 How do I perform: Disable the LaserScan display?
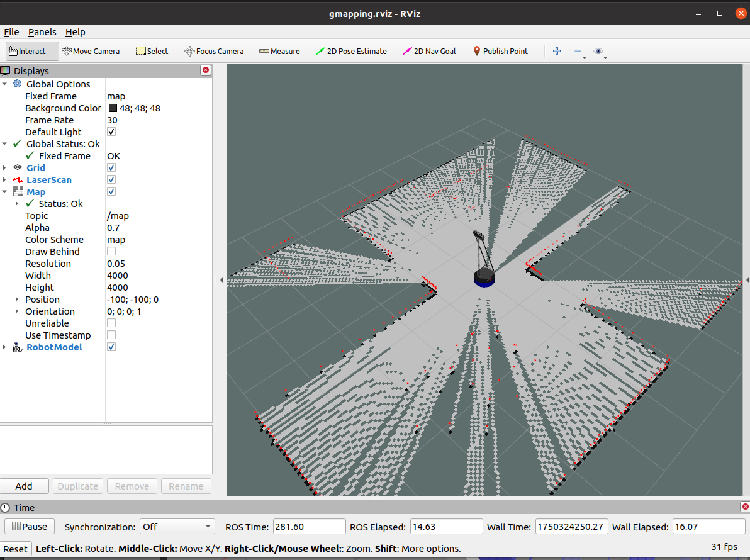click(111, 179)
